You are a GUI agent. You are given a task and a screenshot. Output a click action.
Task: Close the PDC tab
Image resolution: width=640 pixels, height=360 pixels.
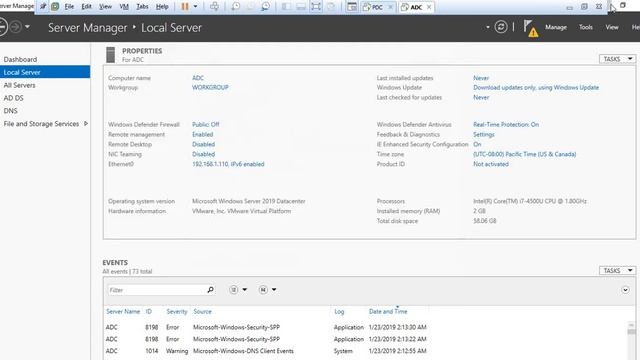point(390,7)
